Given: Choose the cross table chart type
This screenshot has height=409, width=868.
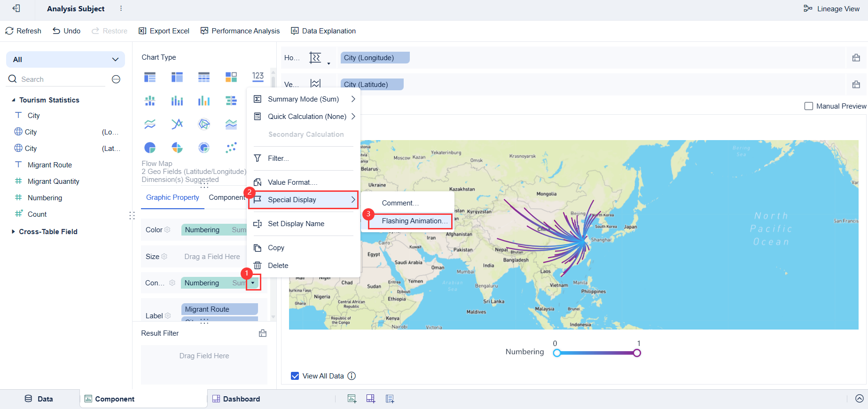Looking at the screenshot, I should coord(177,77).
